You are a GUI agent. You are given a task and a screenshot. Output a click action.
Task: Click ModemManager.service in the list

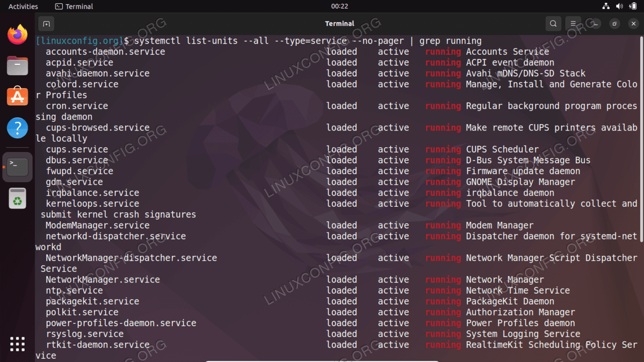pyautogui.click(x=98, y=225)
